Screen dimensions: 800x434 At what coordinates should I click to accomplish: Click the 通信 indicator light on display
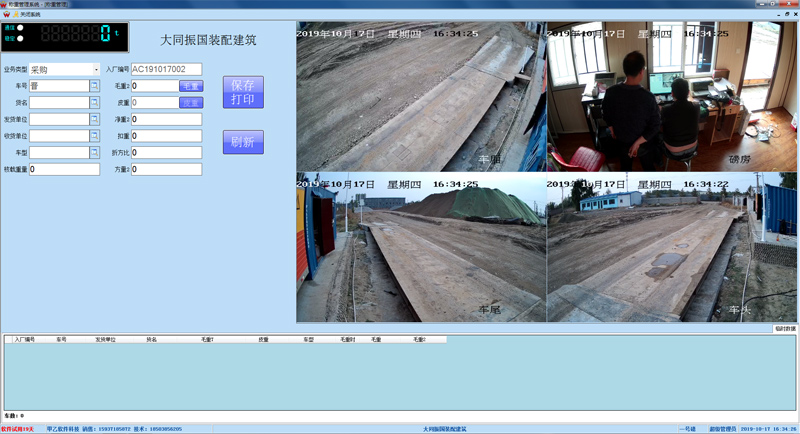(x=20, y=29)
